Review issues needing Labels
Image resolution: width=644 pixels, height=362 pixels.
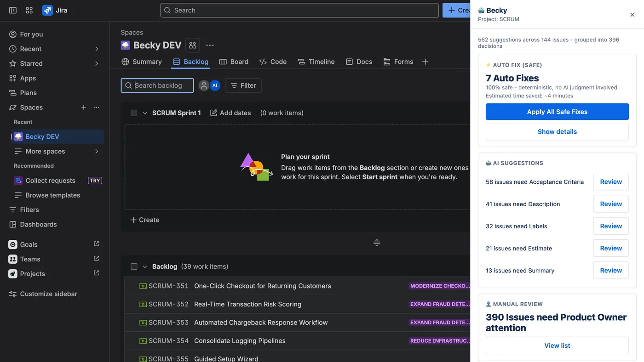click(x=611, y=226)
